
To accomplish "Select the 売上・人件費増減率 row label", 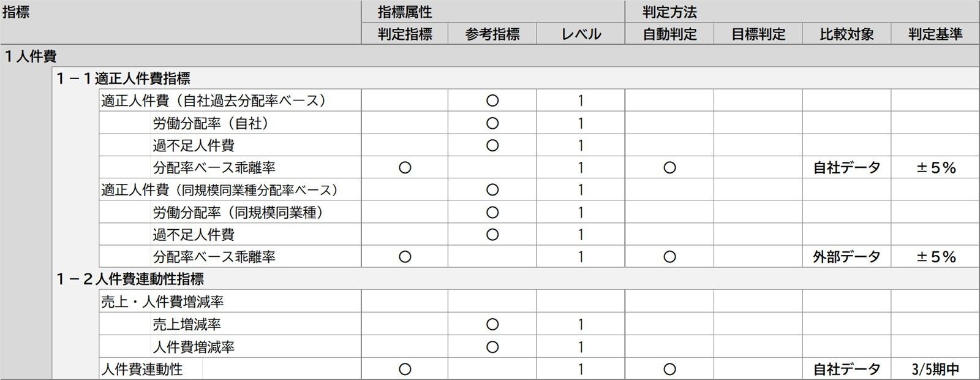I will coord(162,302).
